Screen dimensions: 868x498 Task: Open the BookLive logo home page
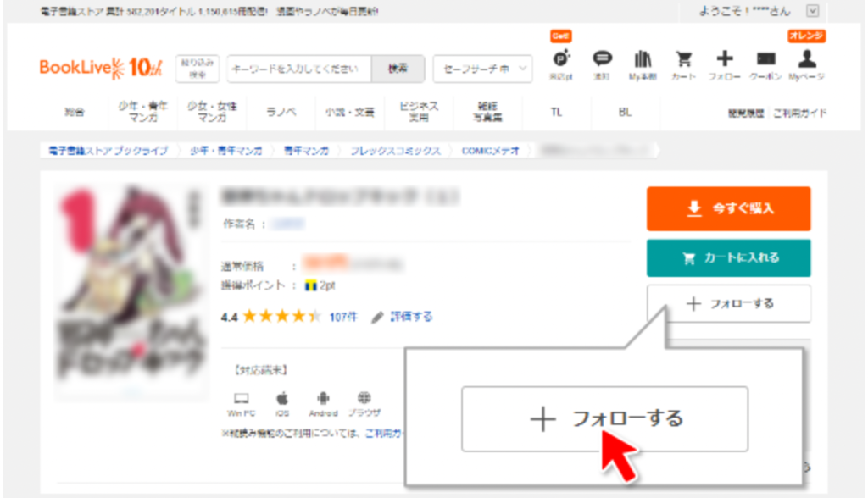click(100, 68)
